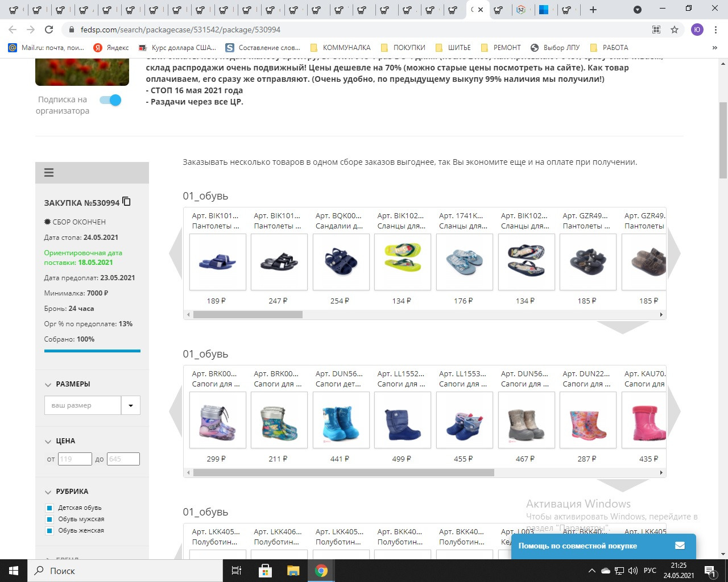Go back in browser history
The height and width of the screenshot is (582, 728).
click(x=13, y=30)
